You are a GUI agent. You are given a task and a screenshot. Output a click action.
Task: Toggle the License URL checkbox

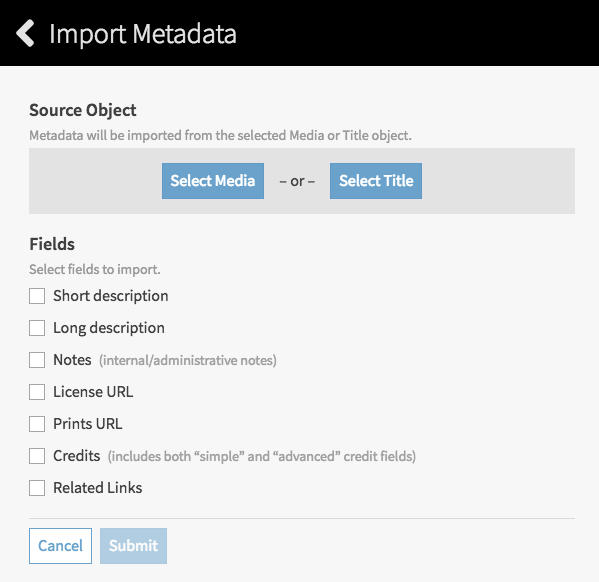point(37,392)
